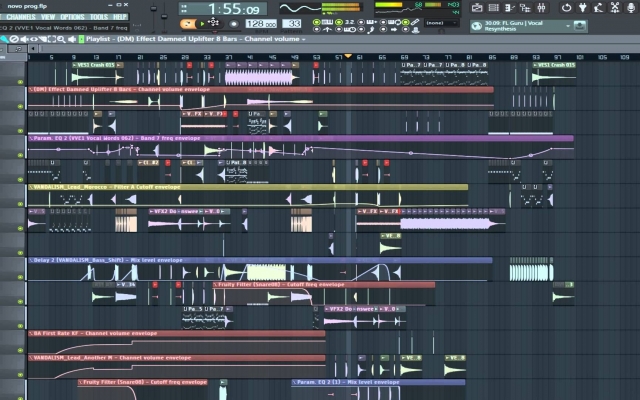
Task: Click the download button in news panel
Action: 580,26
